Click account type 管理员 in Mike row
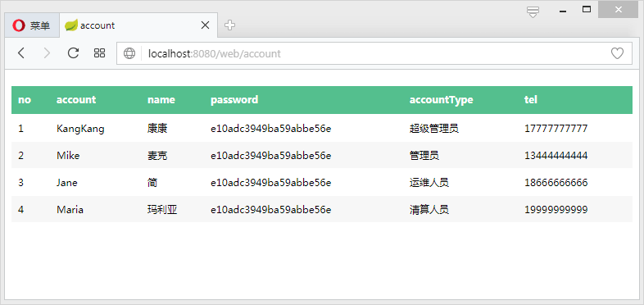Screen dimensions: 644x305 424,156
